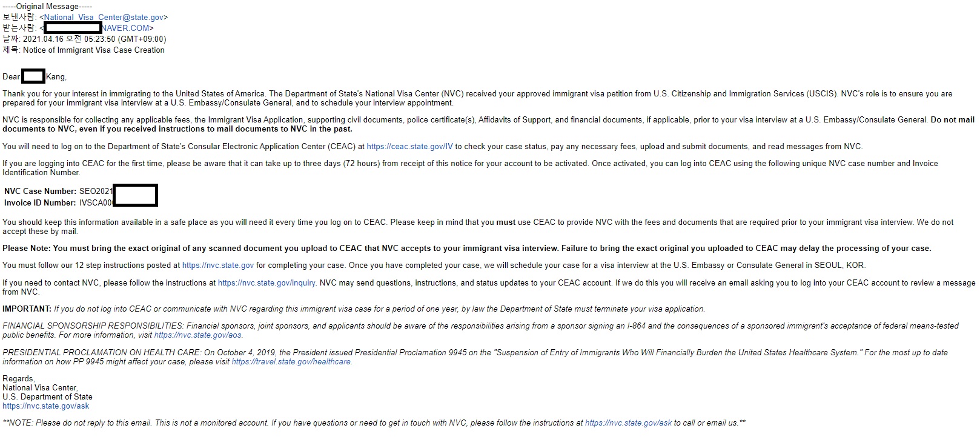Viewport: 980px width, 448px height.
Task: Click 'National Visa Center,' in the signature
Action: pyautogui.click(x=40, y=388)
